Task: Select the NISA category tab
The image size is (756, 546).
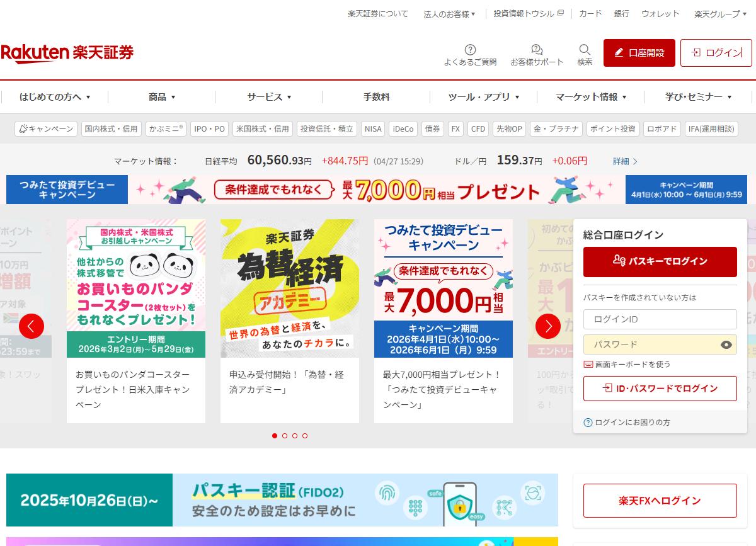Action: pos(372,128)
